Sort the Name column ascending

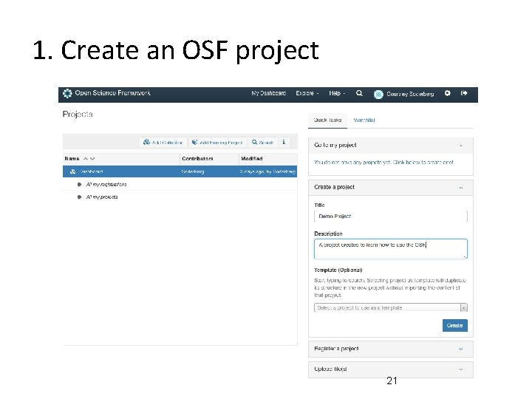pos(85,158)
